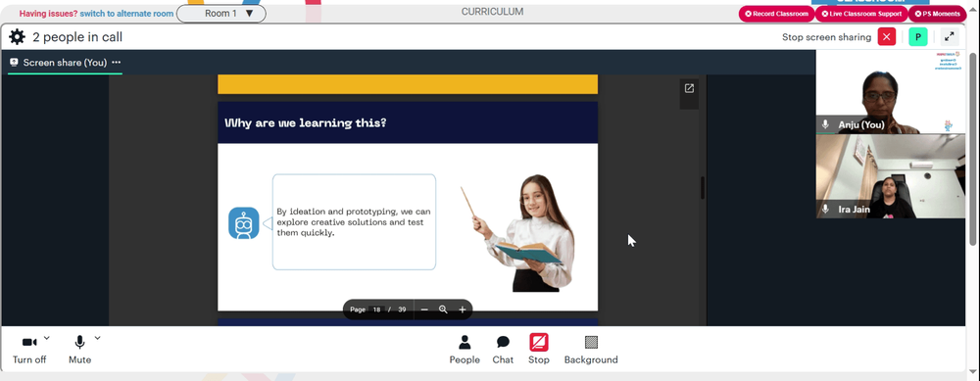Follow switch to alternate room link
This screenshot has width=980, height=381.
[x=126, y=13]
